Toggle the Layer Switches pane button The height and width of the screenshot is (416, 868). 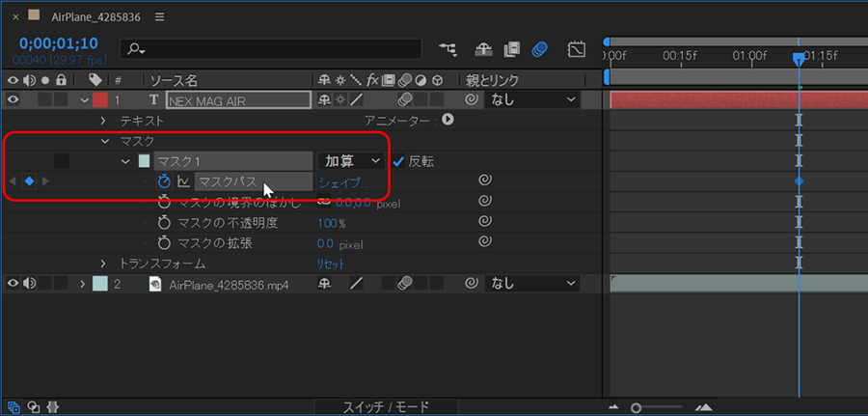[14, 407]
